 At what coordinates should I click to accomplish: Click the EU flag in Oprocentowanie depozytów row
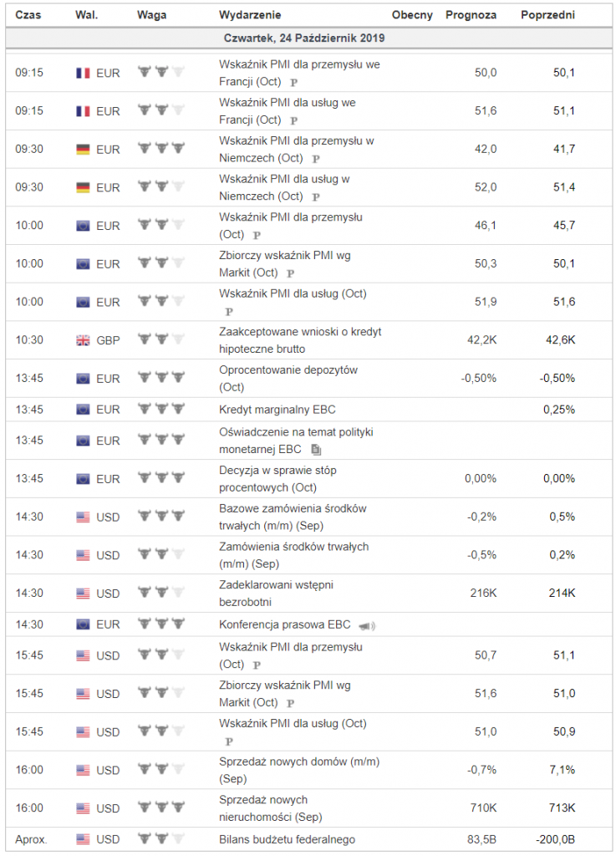pos(83,379)
